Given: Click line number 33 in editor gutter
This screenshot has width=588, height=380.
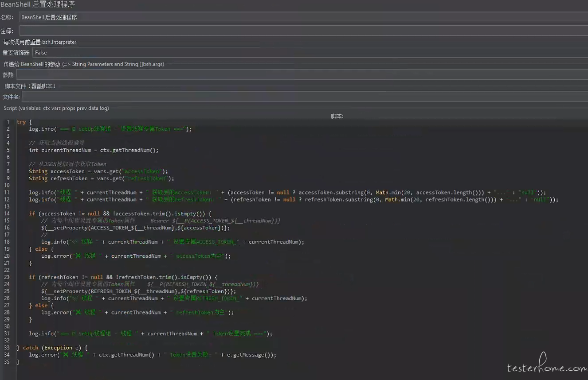Looking at the screenshot, I should (x=7, y=348).
